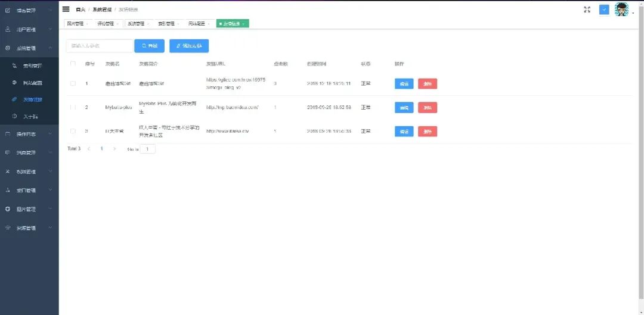Expand the 操作日志 sidebar menu
Image resolution: width=644 pixels, height=315 pixels.
pyautogui.click(x=50, y=134)
